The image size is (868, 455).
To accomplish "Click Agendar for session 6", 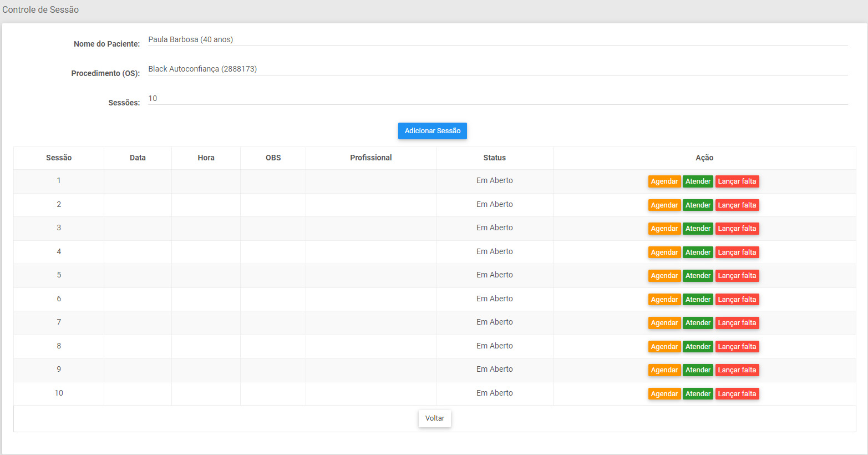I will (x=664, y=300).
